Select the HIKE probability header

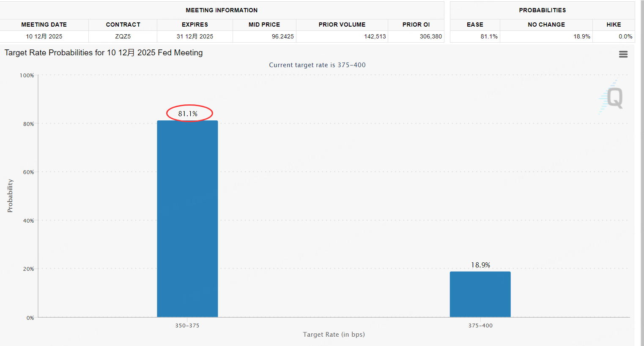coord(614,25)
